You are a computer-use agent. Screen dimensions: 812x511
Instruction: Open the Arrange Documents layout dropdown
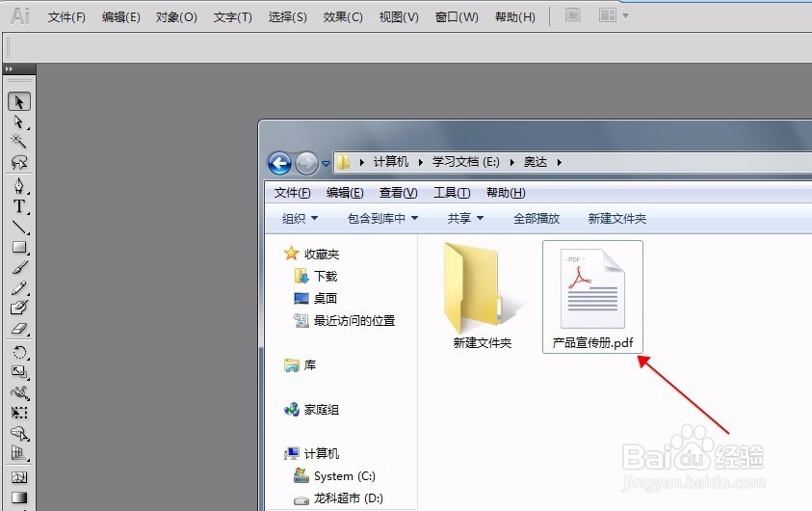click(614, 15)
